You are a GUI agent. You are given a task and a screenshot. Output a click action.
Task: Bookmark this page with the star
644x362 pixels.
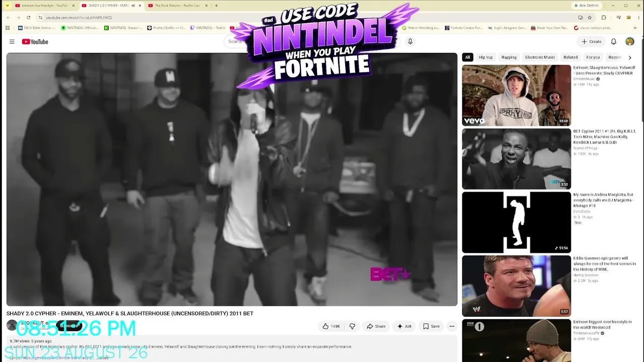pyautogui.click(x=590, y=18)
